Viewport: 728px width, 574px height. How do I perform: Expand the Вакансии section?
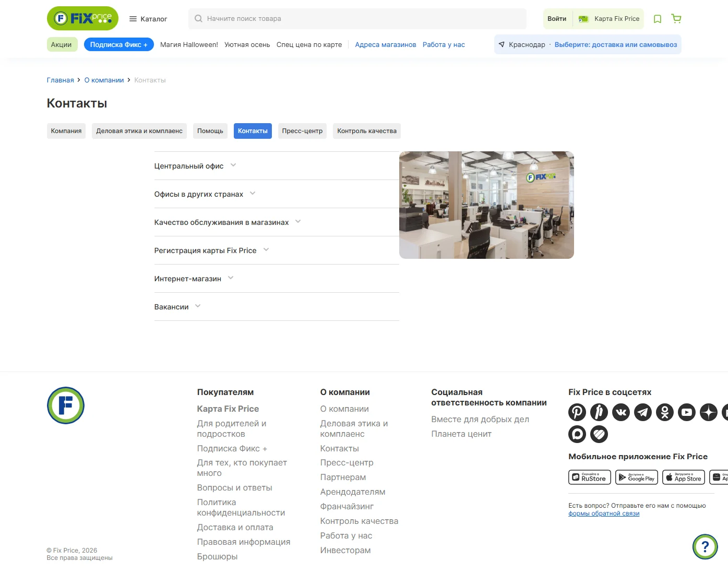tap(277, 307)
